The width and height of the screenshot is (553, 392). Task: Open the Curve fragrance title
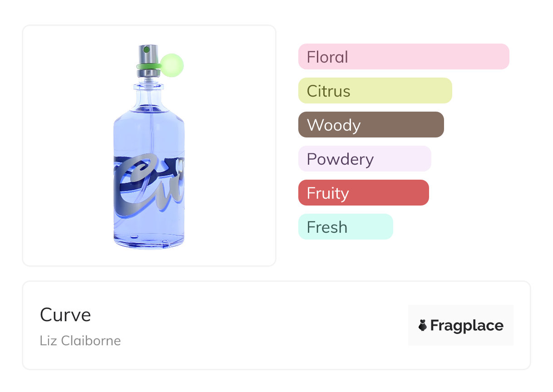pyautogui.click(x=65, y=315)
